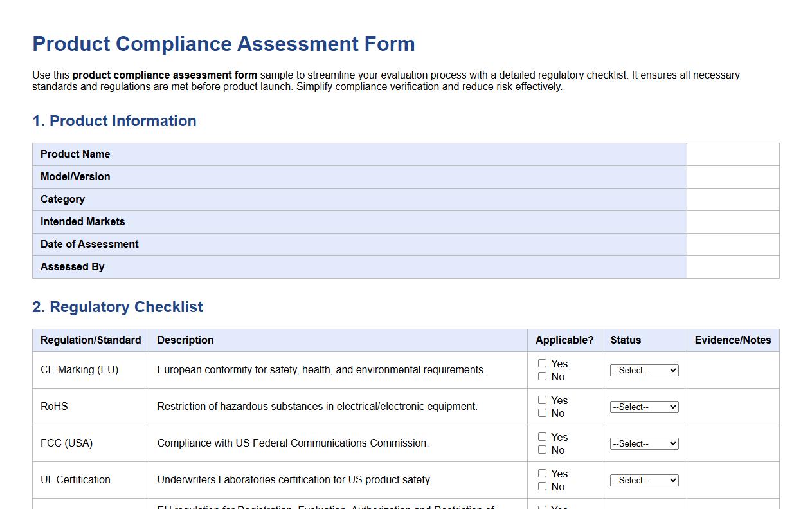
Task: Check Yes for FCC (USA) applicability
Action: [543, 436]
